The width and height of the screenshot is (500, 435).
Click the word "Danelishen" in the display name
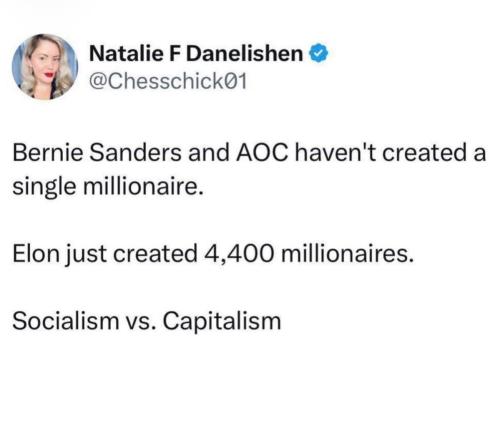[244, 54]
